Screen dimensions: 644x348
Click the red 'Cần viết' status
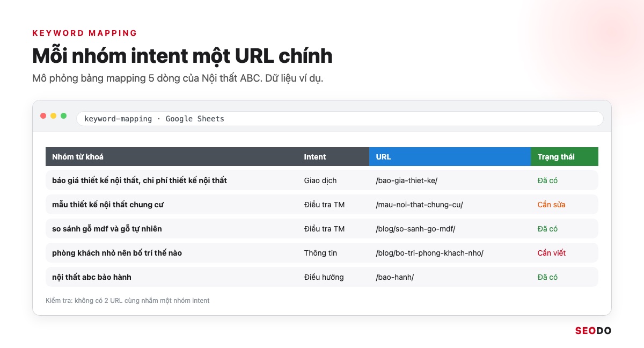(x=552, y=253)
